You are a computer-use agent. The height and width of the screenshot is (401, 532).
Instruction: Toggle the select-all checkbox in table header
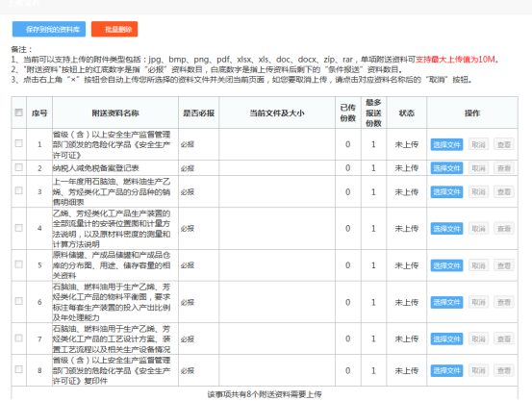19,113
